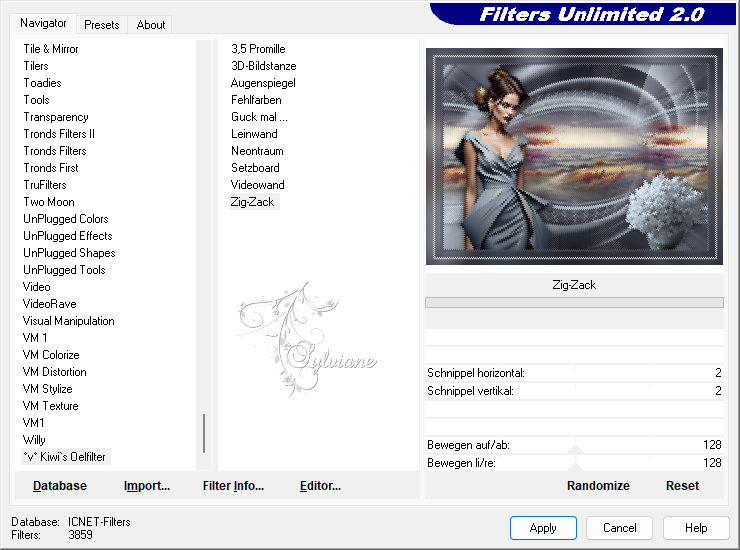740x550 pixels.
Task: Choose the Zig-Zack filter
Action: (x=252, y=202)
